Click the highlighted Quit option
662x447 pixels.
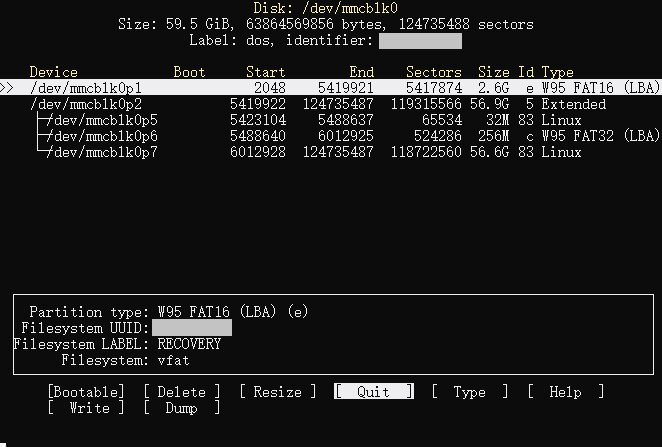point(374,392)
